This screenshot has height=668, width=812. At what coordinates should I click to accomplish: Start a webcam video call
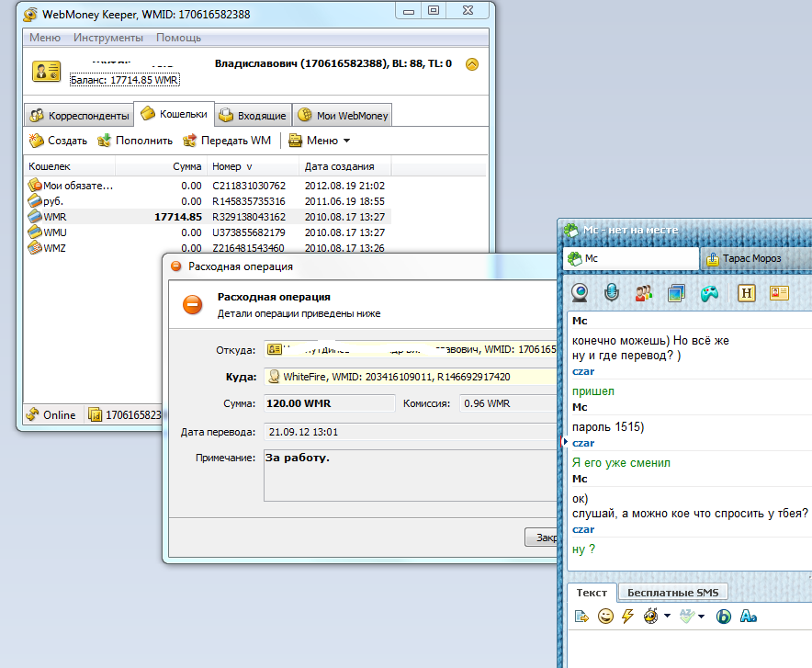click(x=580, y=293)
